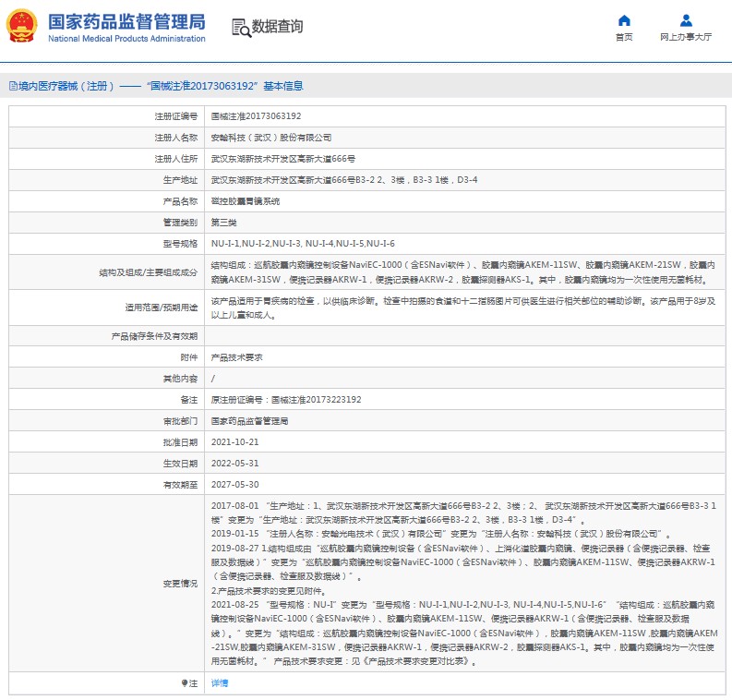This screenshot has height=700, width=732.
Task: Click the 数据查询 magnifier document icon
Action: [x=239, y=27]
